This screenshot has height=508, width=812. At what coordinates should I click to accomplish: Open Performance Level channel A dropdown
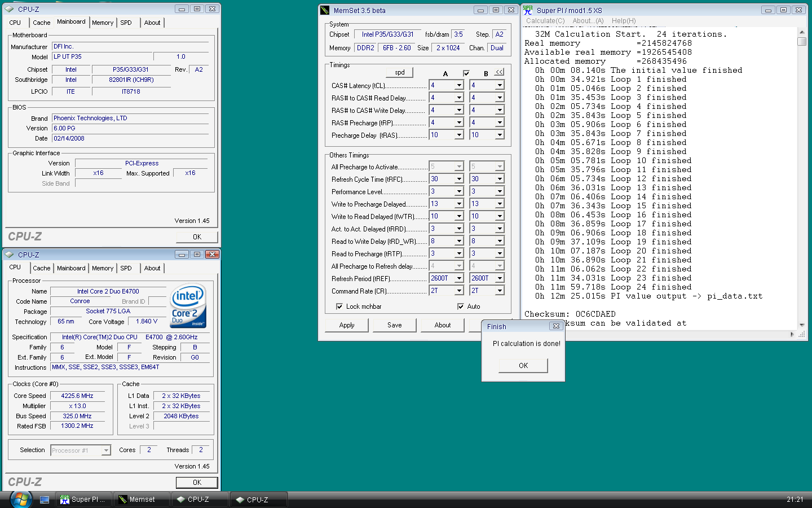[459, 191]
